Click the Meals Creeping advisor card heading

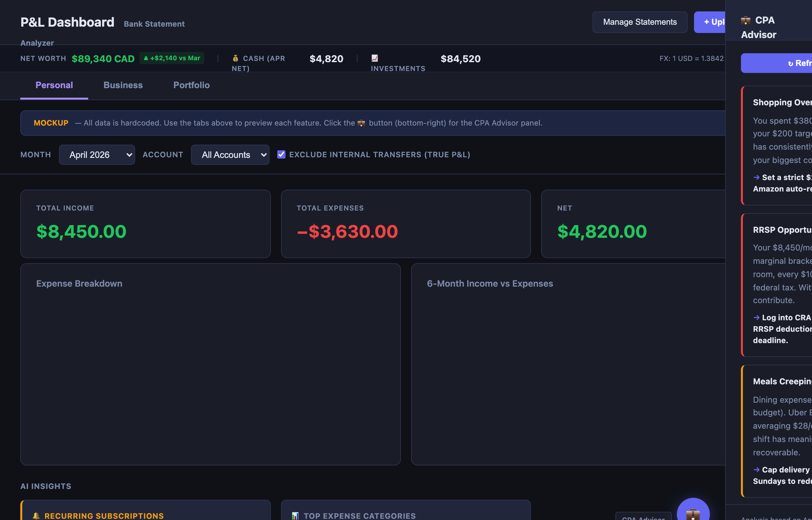[x=782, y=381]
